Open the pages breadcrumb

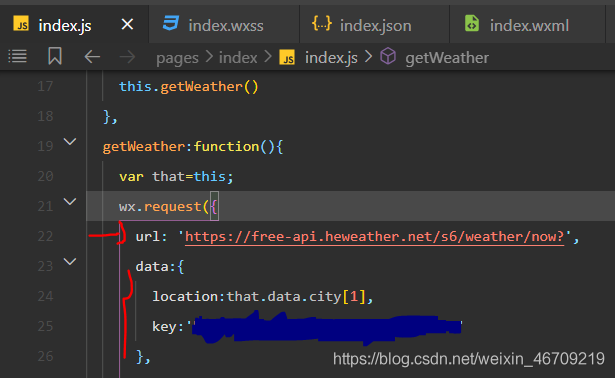(x=177, y=58)
